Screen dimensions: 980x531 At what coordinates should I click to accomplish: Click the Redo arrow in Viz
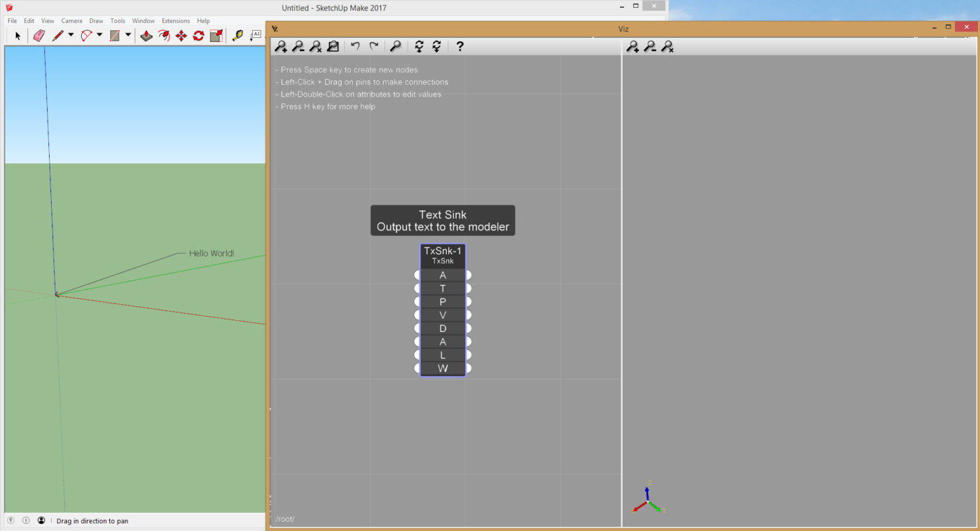pos(374,46)
